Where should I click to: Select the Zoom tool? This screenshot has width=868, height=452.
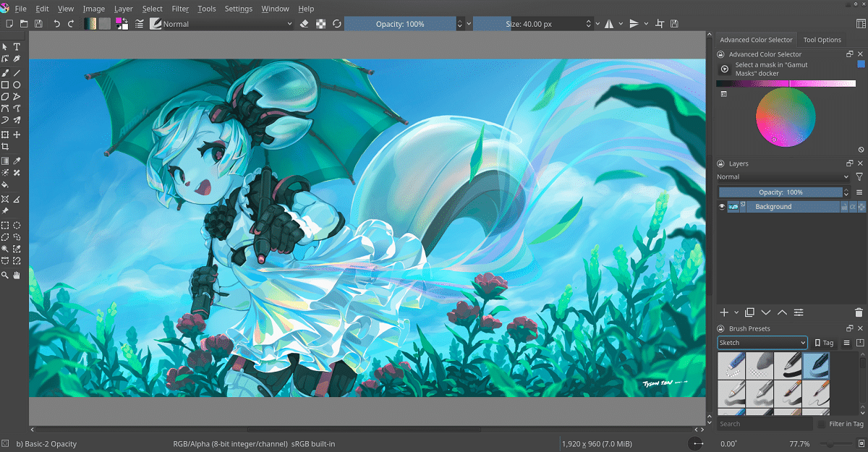click(5, 274)
